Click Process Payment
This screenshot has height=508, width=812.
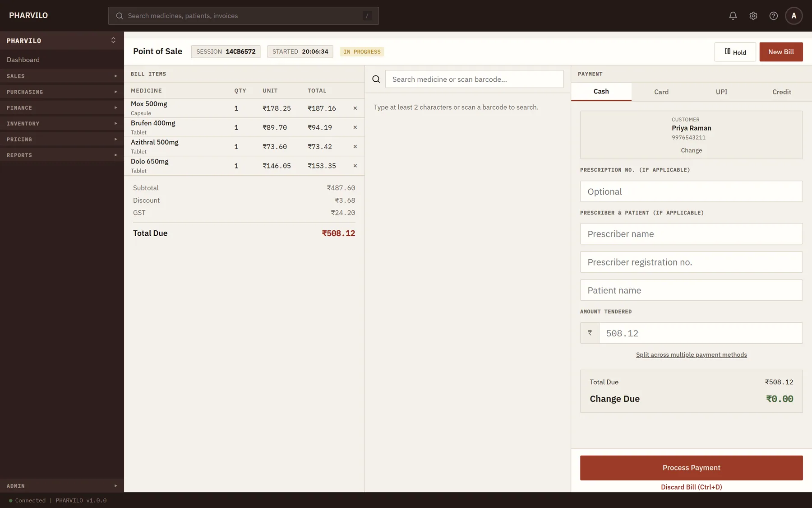(x=691, y=468)
